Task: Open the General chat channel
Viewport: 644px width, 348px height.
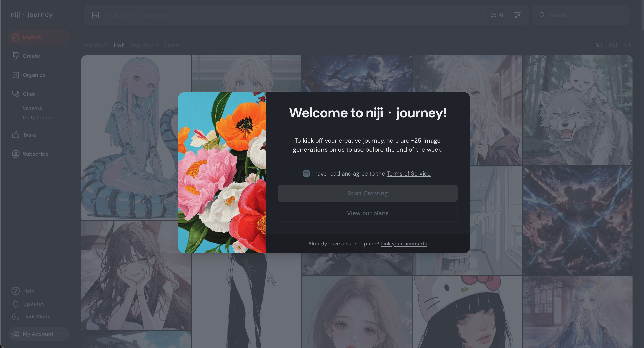Action: point(32,108)
